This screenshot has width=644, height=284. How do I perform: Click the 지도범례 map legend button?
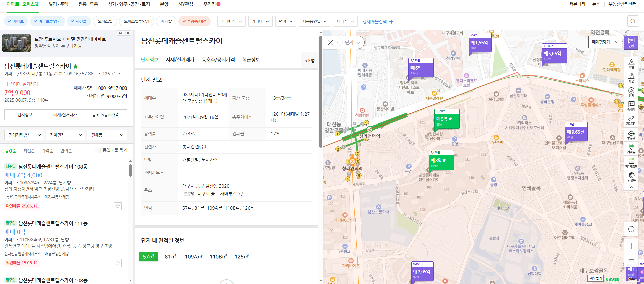596,278
